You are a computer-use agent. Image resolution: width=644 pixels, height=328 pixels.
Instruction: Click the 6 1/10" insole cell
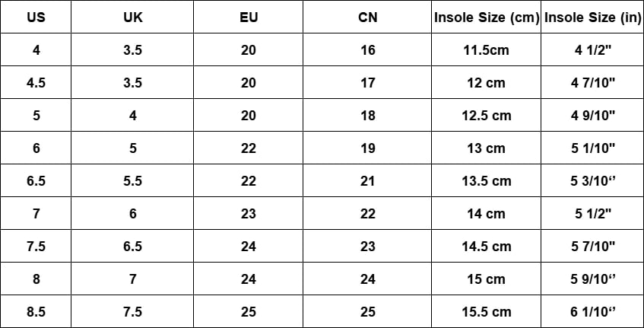pyautogui.click(x=593, y=312)
